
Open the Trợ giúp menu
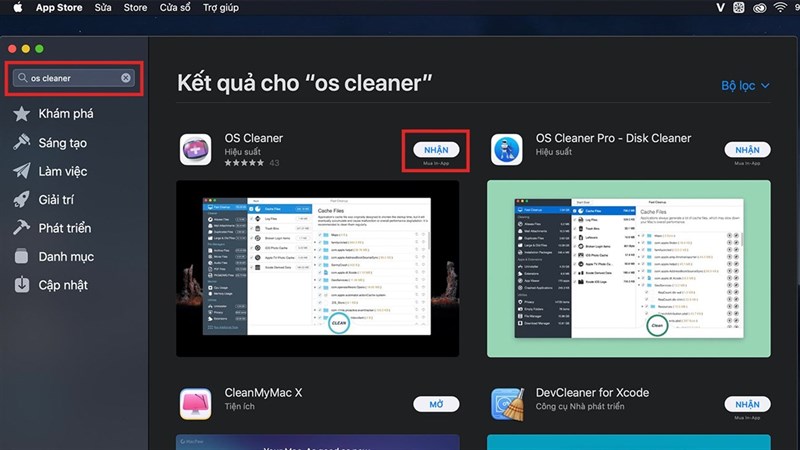[x=220, y=8]
